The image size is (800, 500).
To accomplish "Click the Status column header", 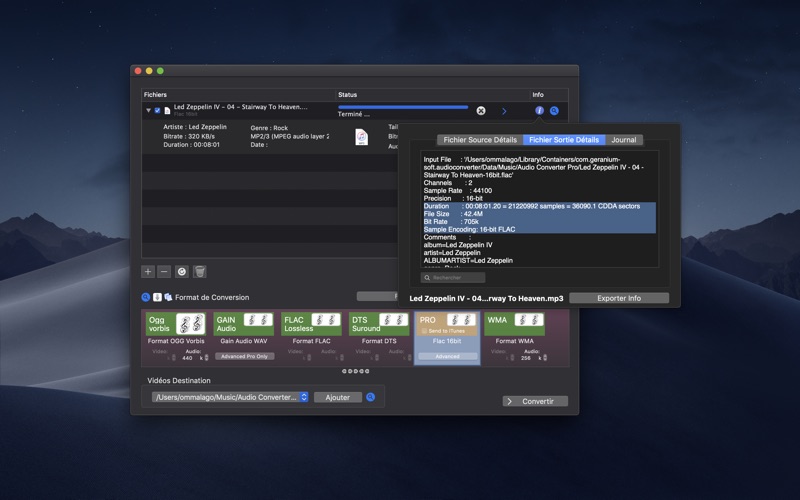I will (432, 94).
